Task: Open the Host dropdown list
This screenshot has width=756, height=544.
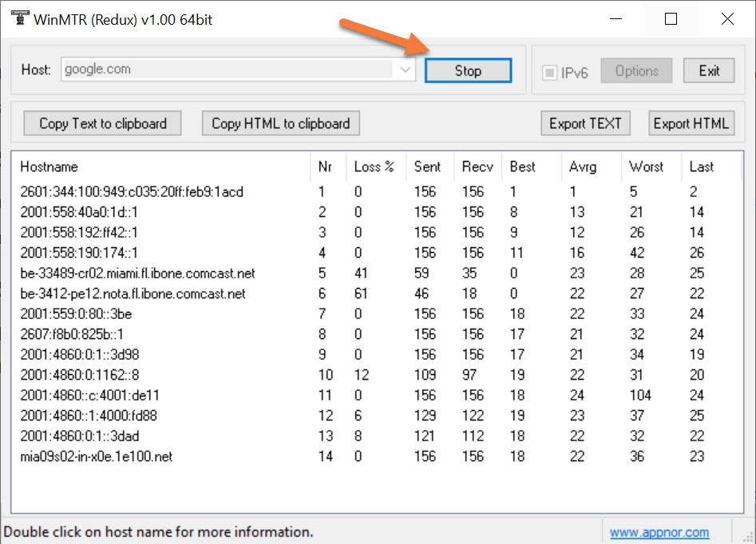Action: 406,69
